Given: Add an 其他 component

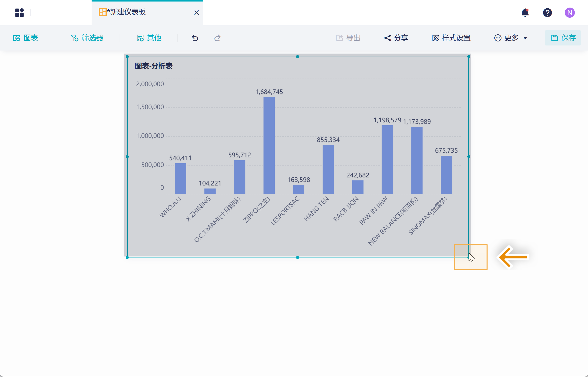Looking at the screenshot, I should [149, 38].
